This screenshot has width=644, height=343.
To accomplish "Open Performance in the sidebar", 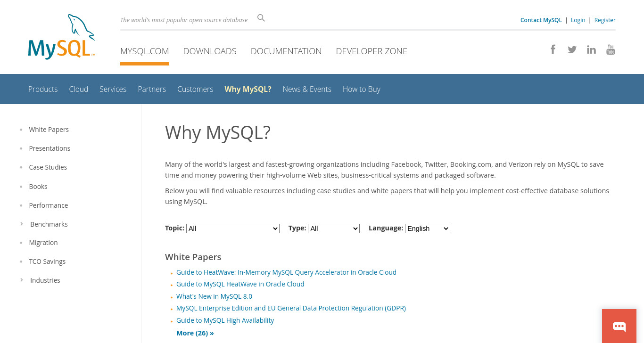I will (x=49, y=205).
